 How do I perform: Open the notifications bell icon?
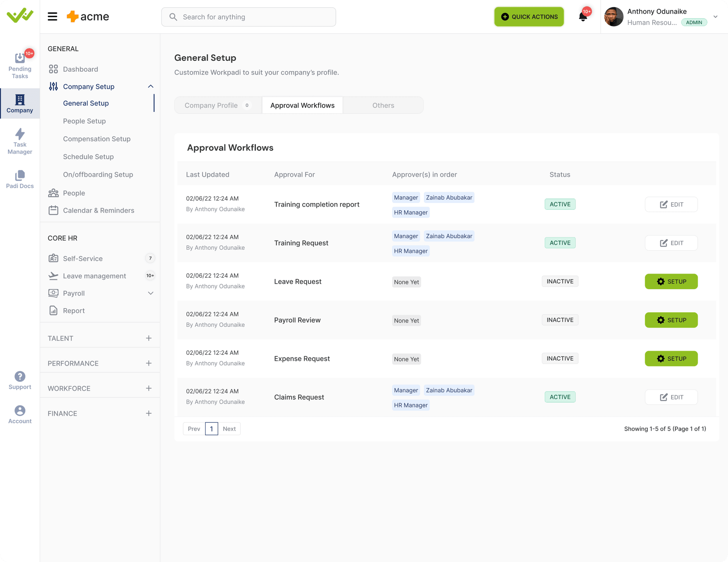(582, 17)
